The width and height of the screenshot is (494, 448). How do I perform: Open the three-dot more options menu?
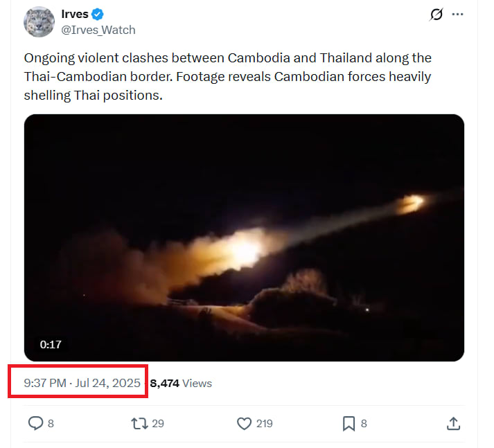point(457,15)
